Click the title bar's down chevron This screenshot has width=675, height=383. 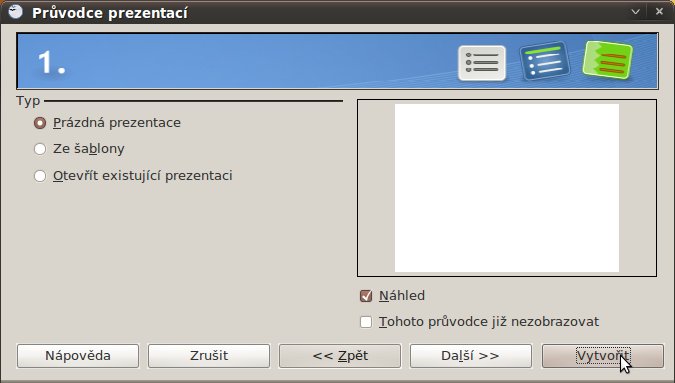(x=635, y=12)
